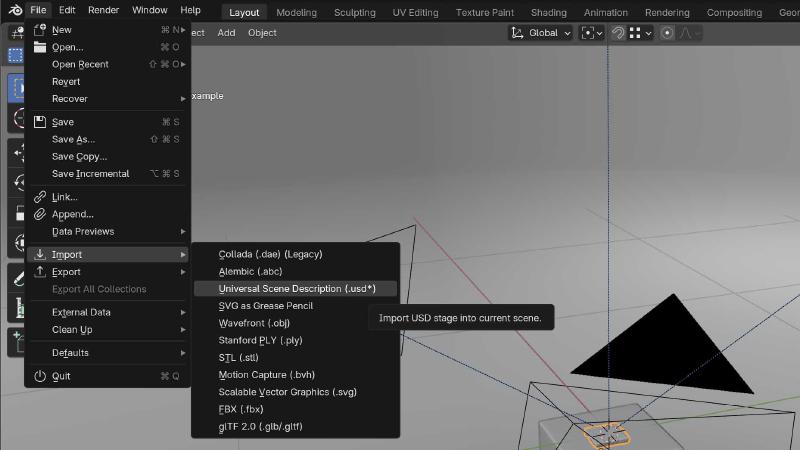The width and height of the screenshot is (800, 450).
Task: Click the floppy disk Save icon
Action: tap(40, 122)
